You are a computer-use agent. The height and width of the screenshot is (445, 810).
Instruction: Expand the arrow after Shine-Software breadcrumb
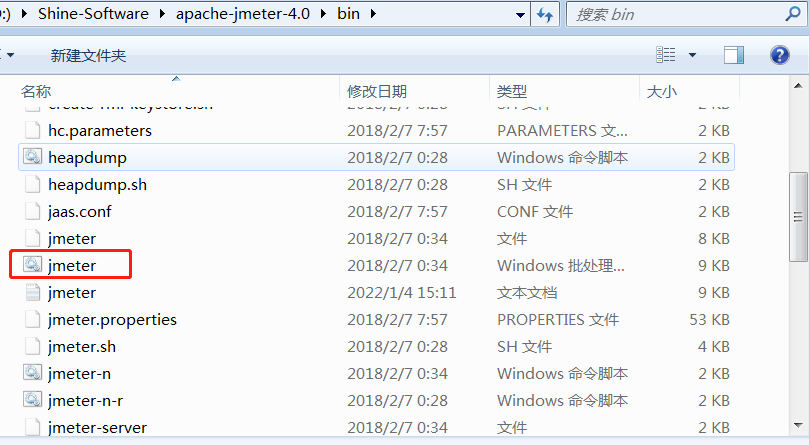click(x=162, y=14)
